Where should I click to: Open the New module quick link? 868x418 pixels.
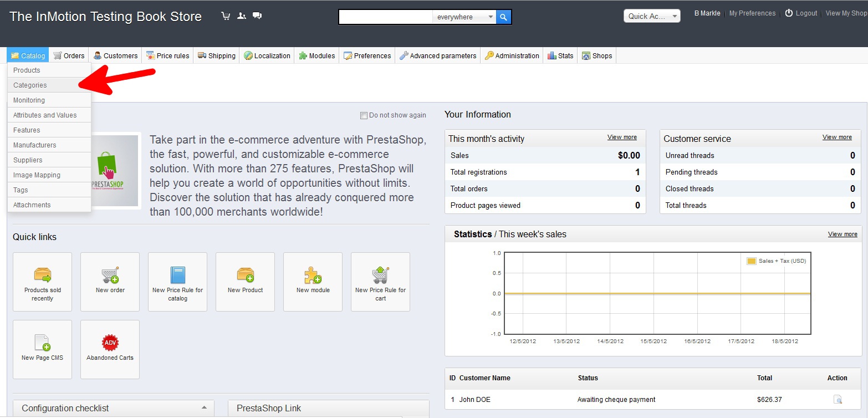tap(313, 282)
